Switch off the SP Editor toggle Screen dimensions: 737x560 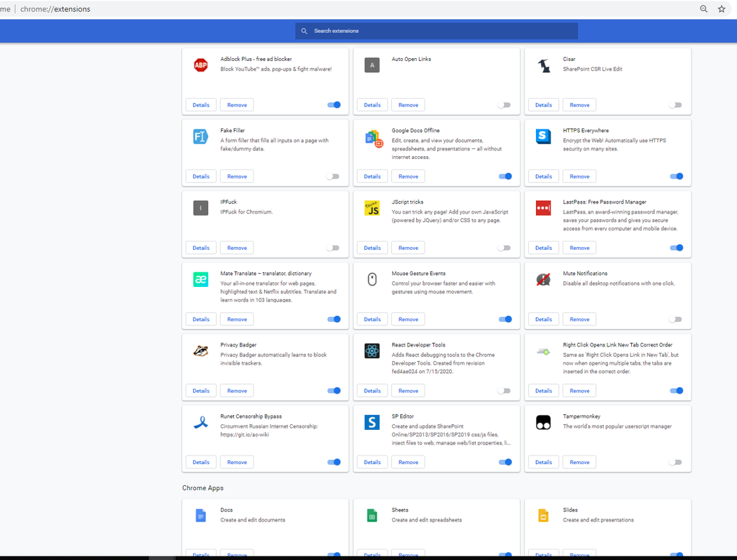coord(505,462)
